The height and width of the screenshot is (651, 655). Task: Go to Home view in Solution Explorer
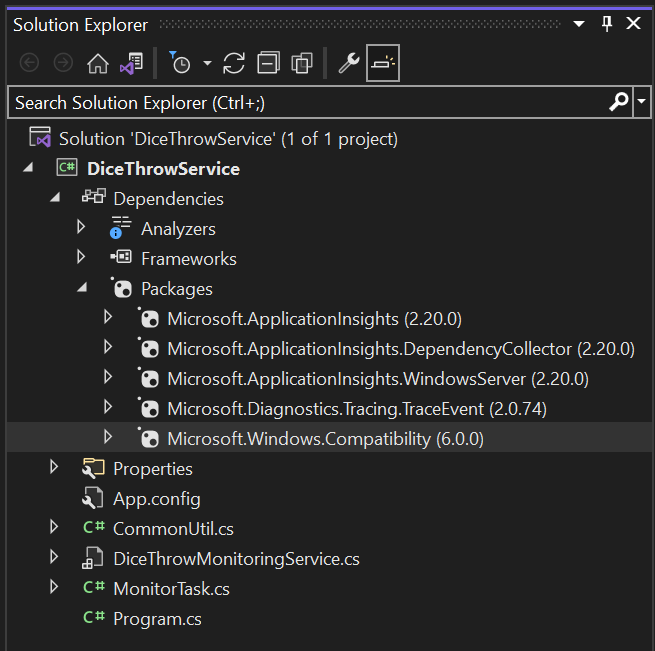point(98,64)
